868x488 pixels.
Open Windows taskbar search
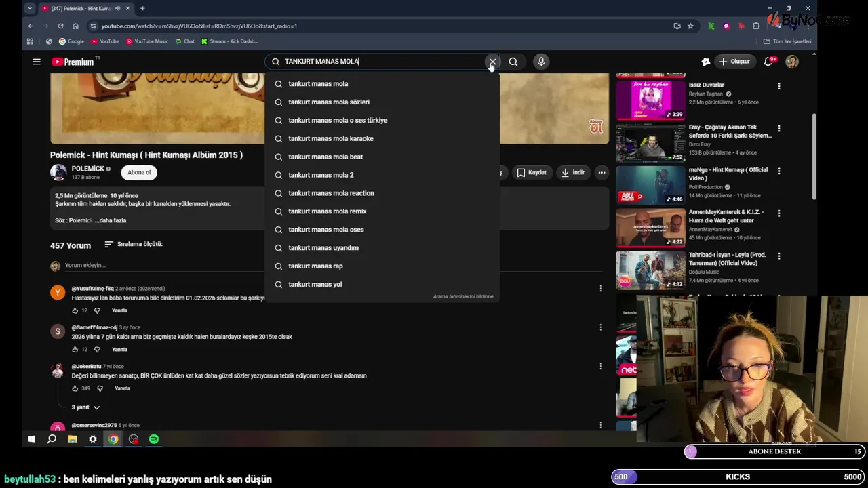pyautogui.click(x=52, y=439)
